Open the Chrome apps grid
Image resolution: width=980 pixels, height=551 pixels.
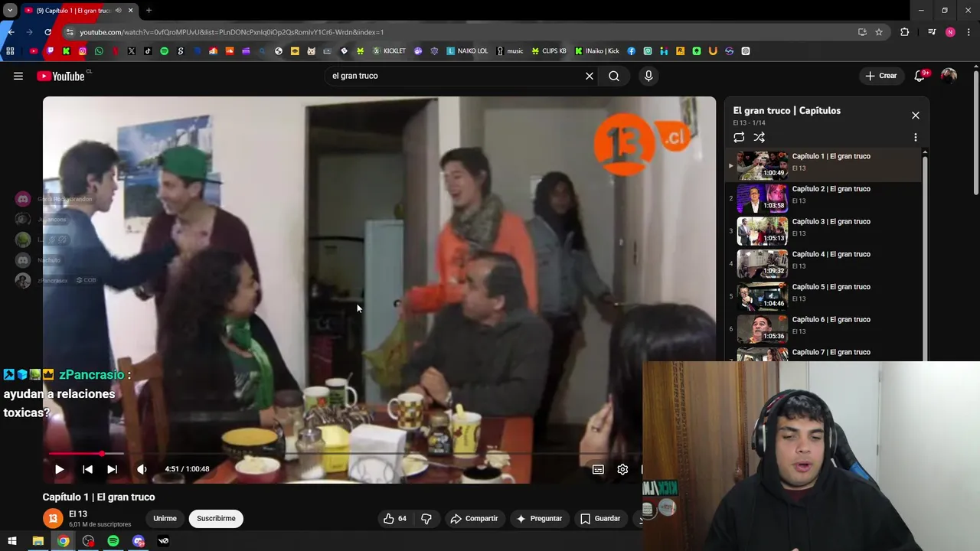click(10, 51)
